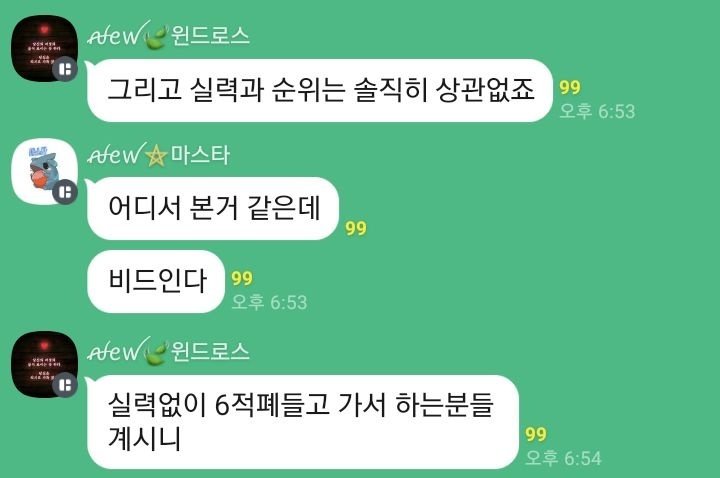This screenshot has width=720, height=478.
Task: Open 윈드로스's profile picture at top
Action: 44,48
